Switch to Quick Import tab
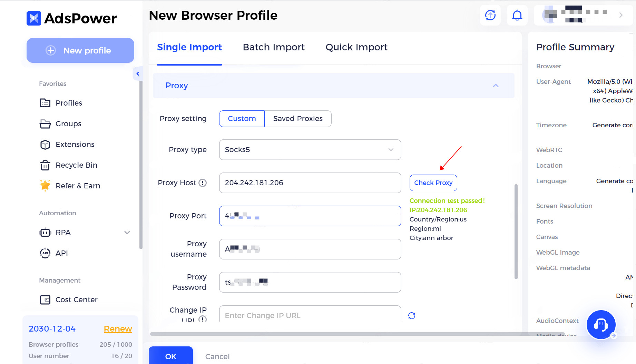The image size is (636, 364). click(356, 47)
